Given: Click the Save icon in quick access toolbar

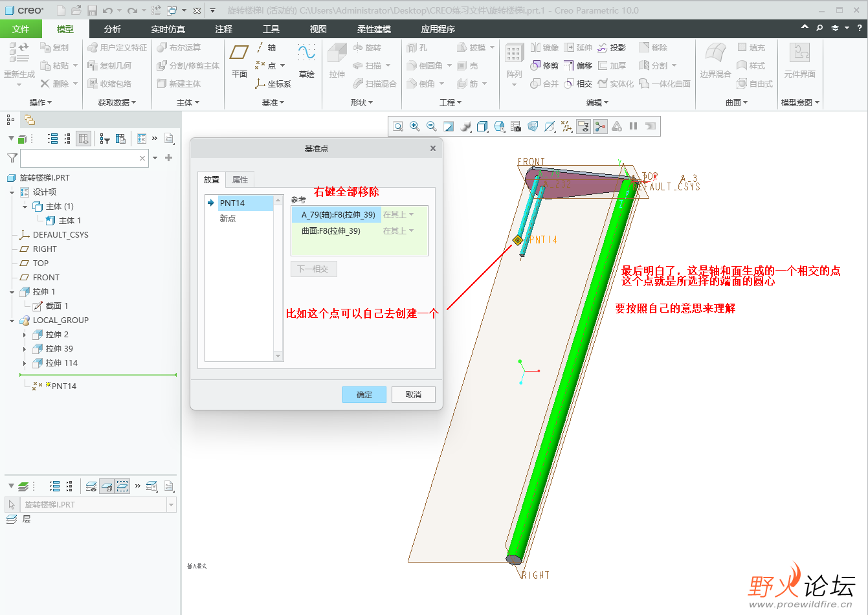Looking at the screenshot, I should coord(92,10).
